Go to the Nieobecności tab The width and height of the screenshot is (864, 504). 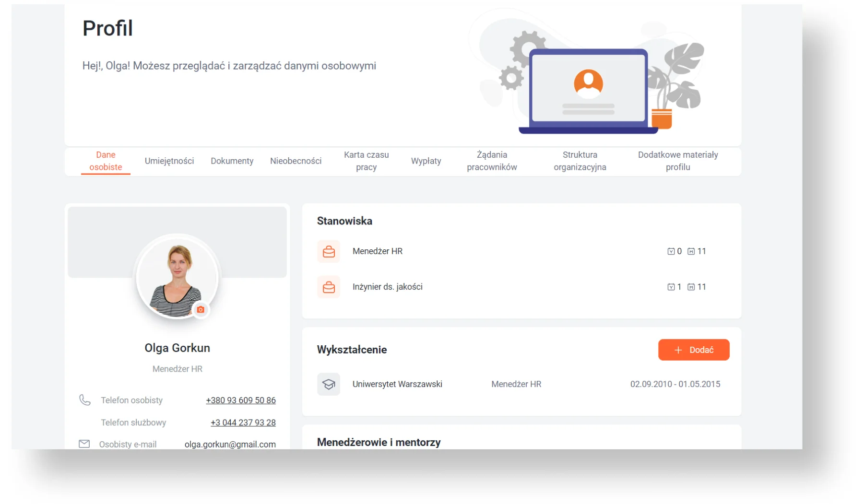coord(296,161)
